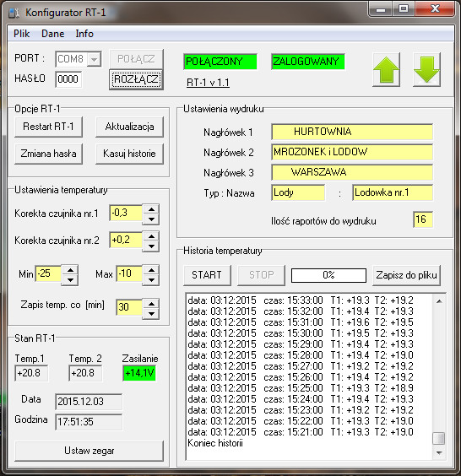Lower the Max temperature with down spinner
The width and height of the screenshot is (461, 476).
point(151,280)
